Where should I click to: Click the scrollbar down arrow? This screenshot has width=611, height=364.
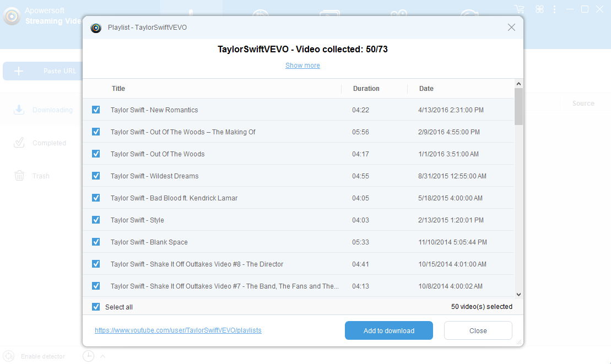tap(518, 295)
